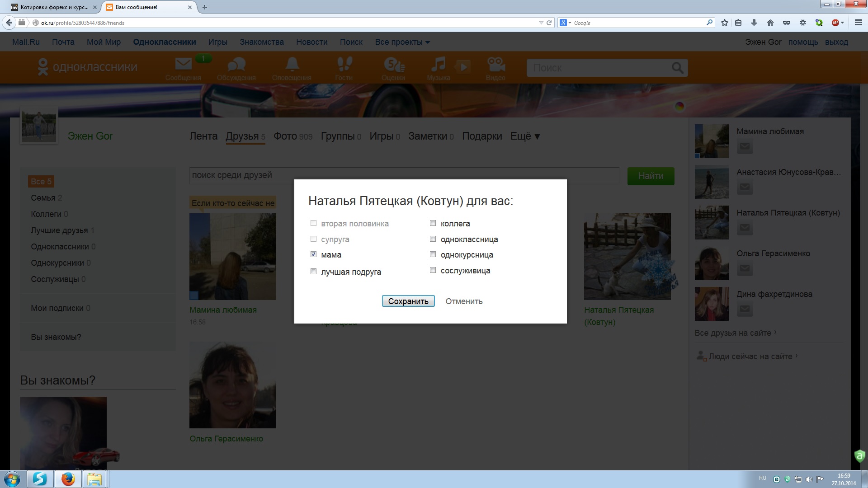Click the magnifier in site search

[x=677, y=68]
